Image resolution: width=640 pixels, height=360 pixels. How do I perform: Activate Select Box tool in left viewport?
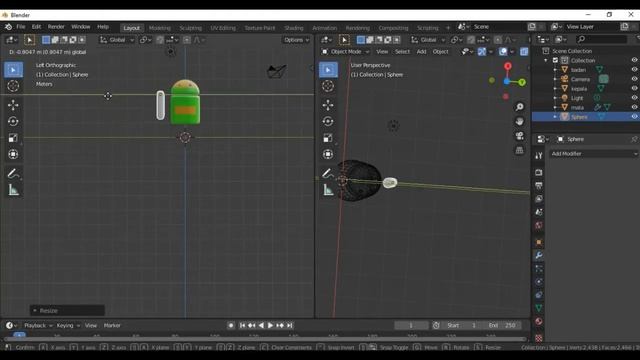(x=13, y=70)
